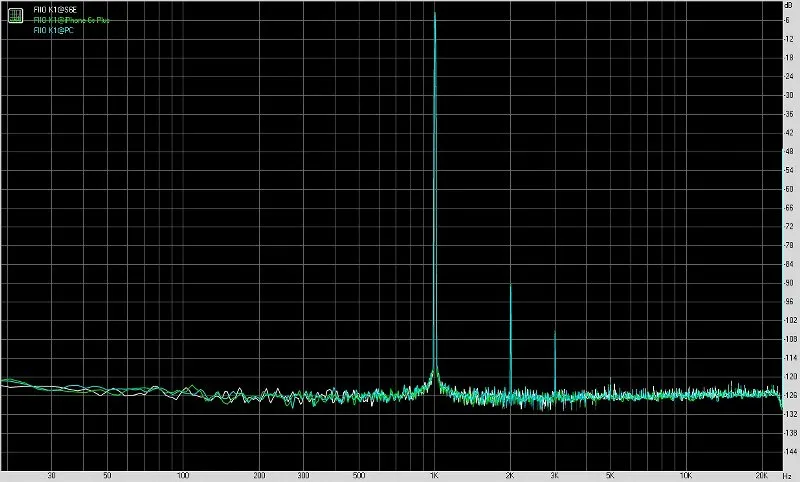Click the -90 dB axis label
Image resolution: width=800 pixels, height=482 pixels.
[789, 283]
